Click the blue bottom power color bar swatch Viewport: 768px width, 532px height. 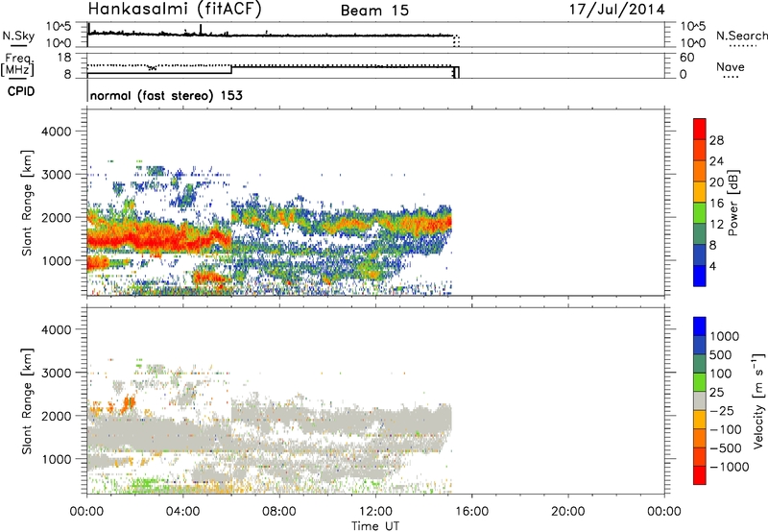point(700,276)
